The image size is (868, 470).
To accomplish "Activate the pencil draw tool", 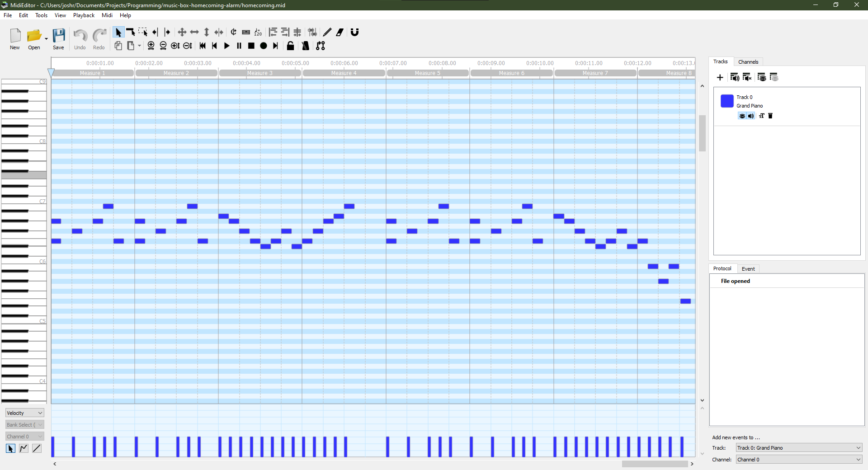I will 327,32.
